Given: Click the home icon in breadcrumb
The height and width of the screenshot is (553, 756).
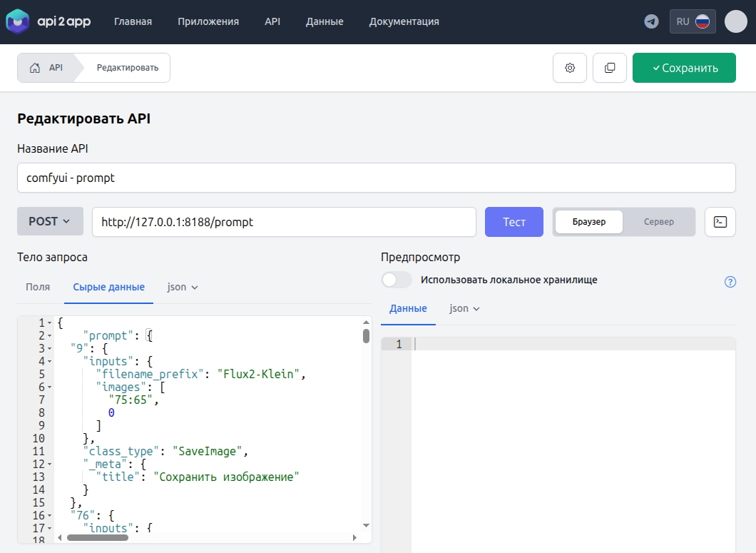Looking at the screenshot, I should pos(35,68).
